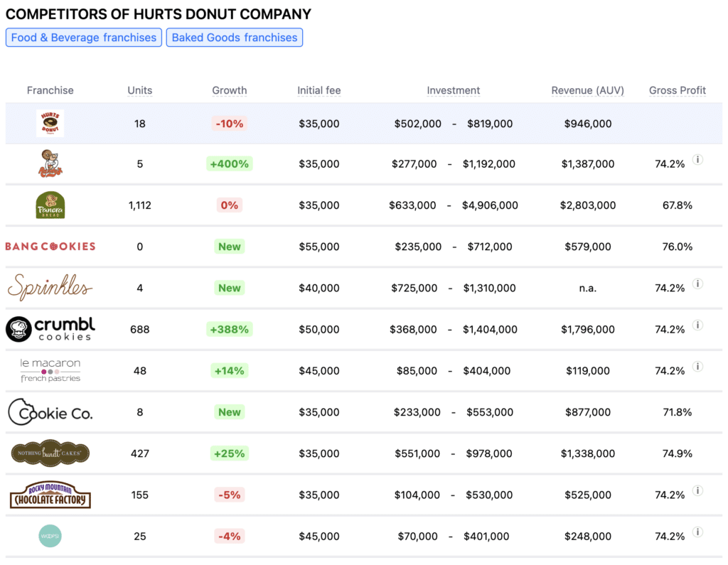Click the Units column header
728x565 pixels.
(140, 90)
